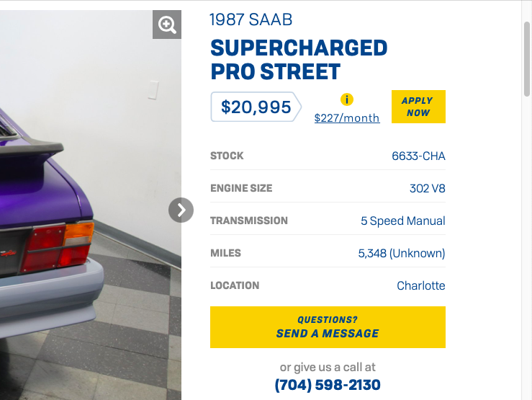Image resolution: width=532 pixels, height=400 pixels.
Task: Click the 1987 SAAB heading
Action: click(x=251, y=20)
